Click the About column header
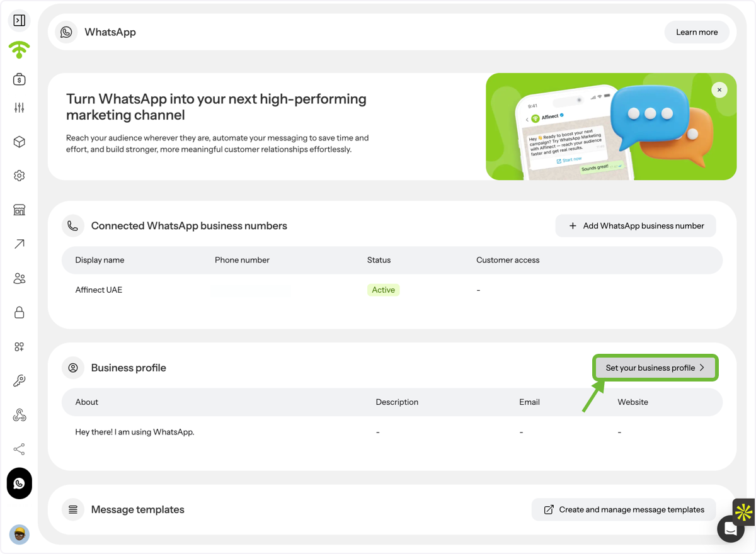The width and height of the screenshot is (756, 554). (x=87, y=402)
